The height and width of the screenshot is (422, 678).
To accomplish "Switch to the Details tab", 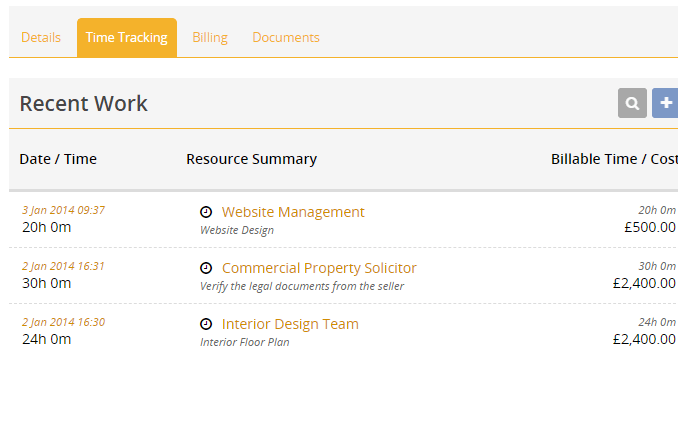I will [41, 38].
